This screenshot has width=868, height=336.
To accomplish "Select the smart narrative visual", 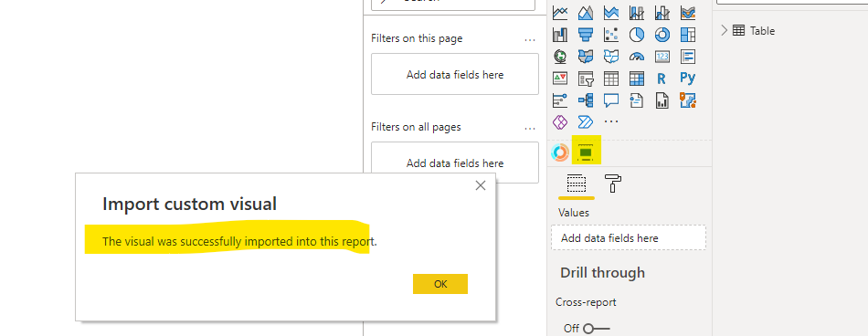I will pyautogui.click(x=637, y=100).
